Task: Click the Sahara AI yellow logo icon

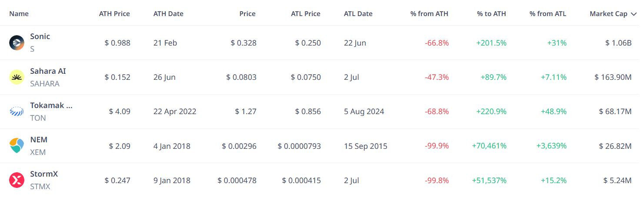Action: coord(17,77)
